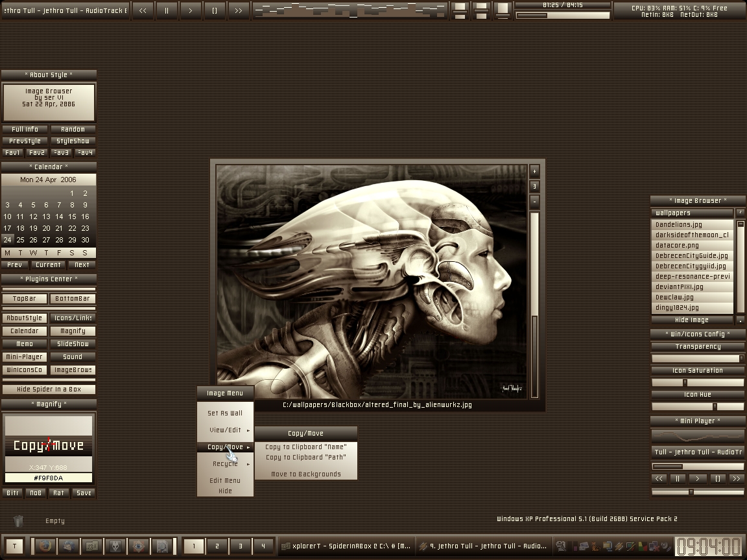Screen dimensions: 747x560
Task: Click the Hide Image button
Action: click(692, 320)
